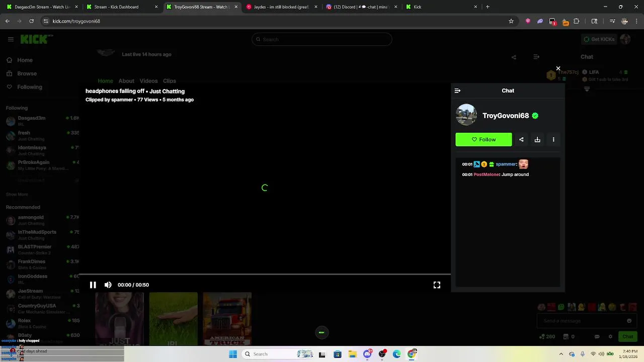Download the clip

click(537, 139)
